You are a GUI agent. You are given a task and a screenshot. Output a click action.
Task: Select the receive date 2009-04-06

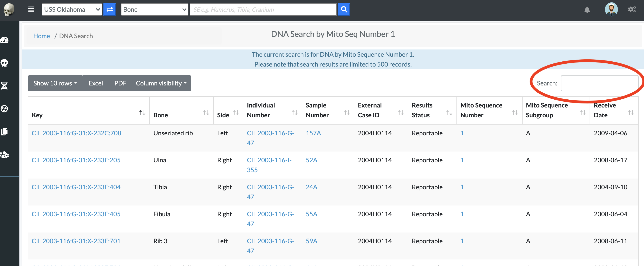[610, 133]
